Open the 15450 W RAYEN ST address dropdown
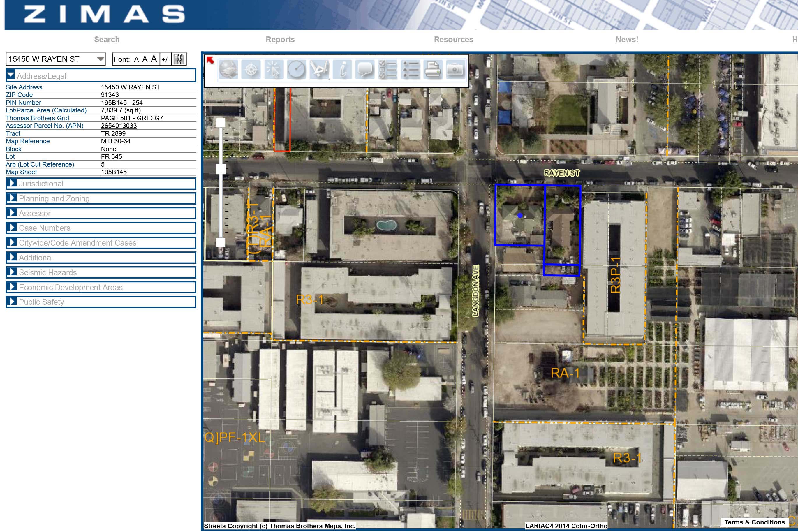This screenshot has height=532, width=798. tap(100, 59)
